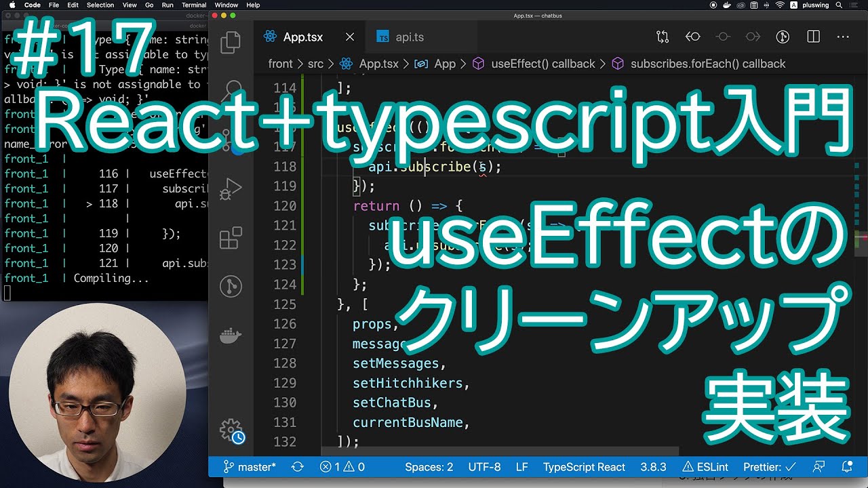Change file encoding 'UTF-8'
The height and width of the screenshot is (488, 868).
pos(484,467)
